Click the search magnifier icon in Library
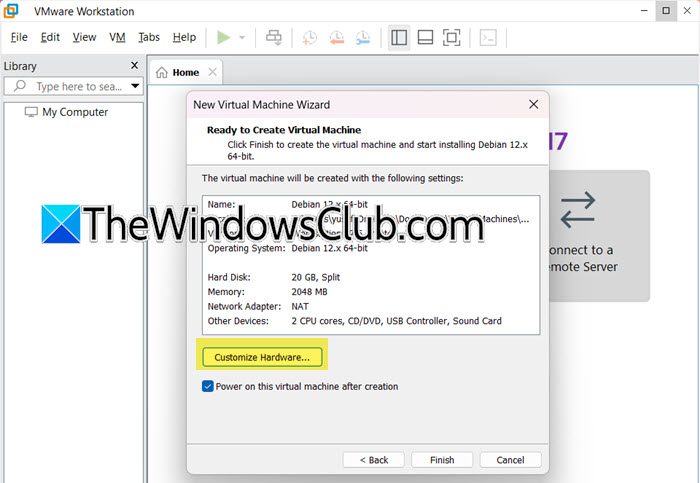Image resolution: width=700 pixels, height=483 pixels. click(x=20, y=86)
